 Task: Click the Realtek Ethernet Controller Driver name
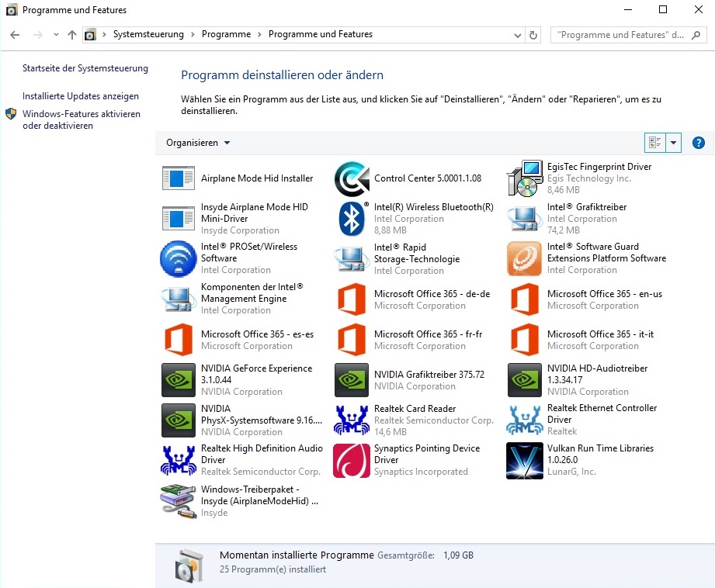(602, 413)
